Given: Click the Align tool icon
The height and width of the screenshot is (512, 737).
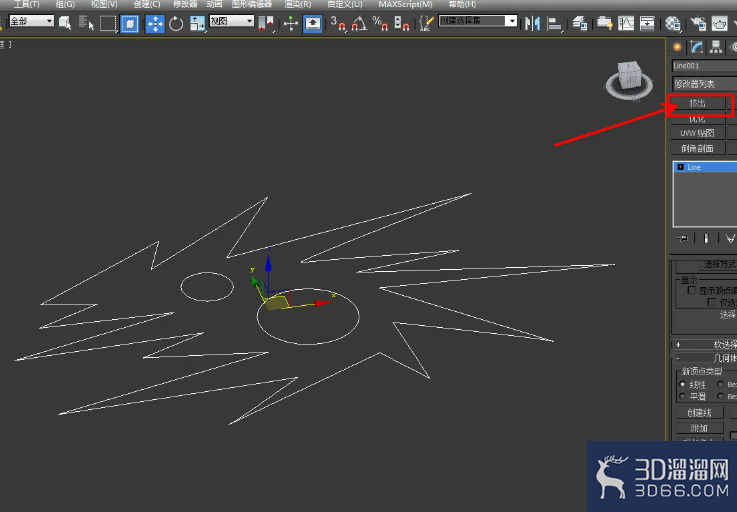Looking at the screenshot, I should pyautogui.click(x=555, y=24).
